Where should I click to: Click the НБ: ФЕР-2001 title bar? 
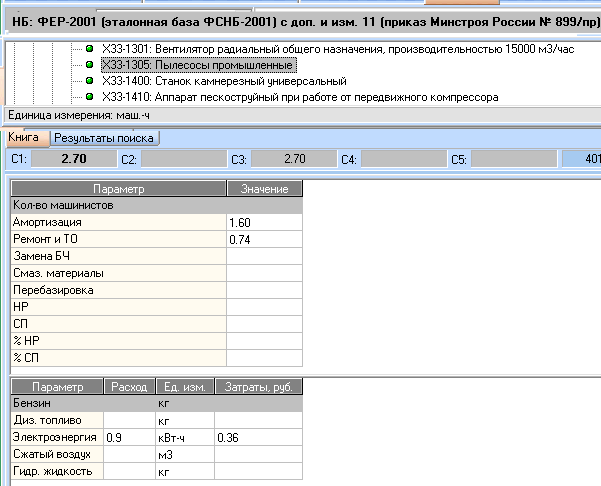point(303,21)
